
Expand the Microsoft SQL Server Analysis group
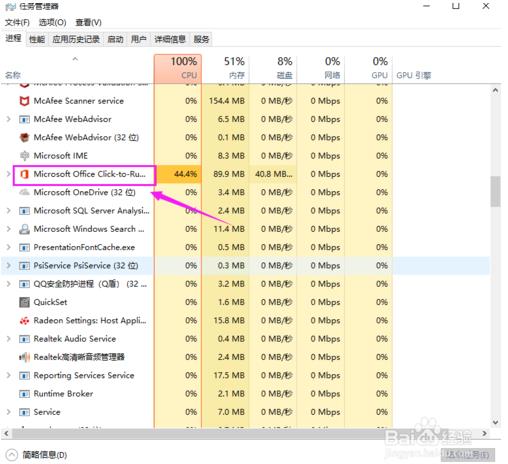(9, 211)
